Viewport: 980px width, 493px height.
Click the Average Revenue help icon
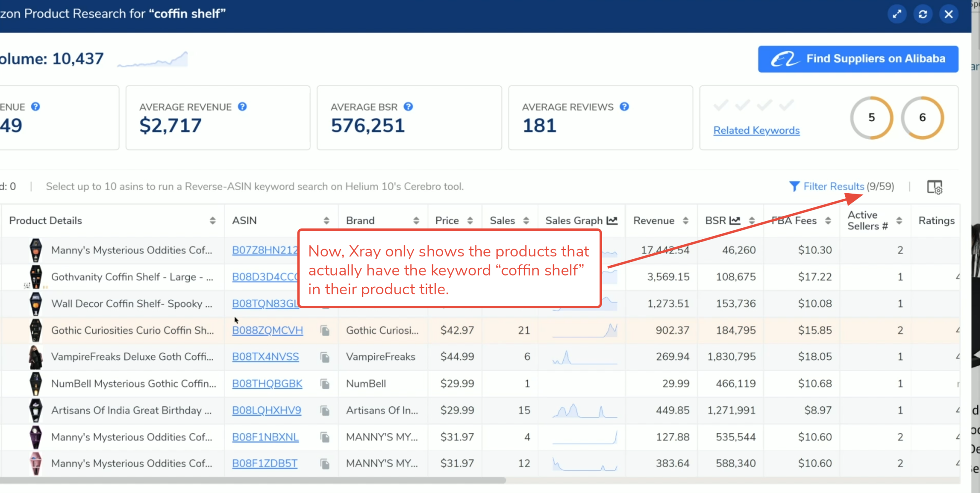point(242,107)
